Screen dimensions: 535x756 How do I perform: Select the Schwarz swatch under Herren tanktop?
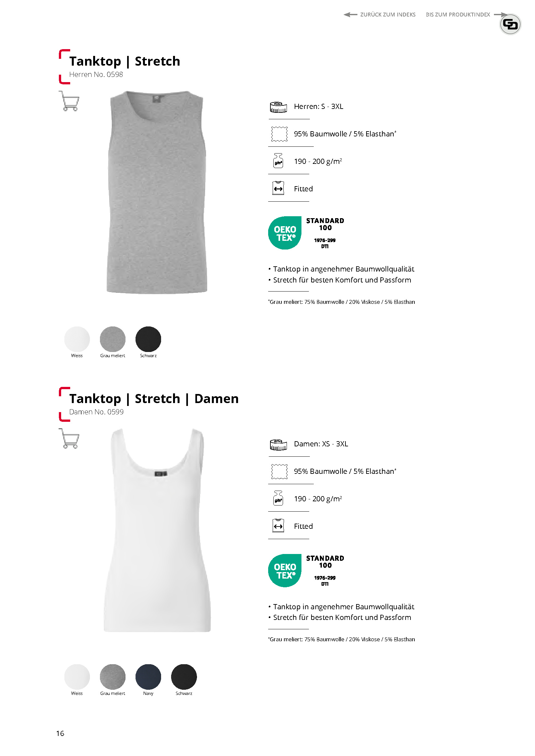pyautogui.click(x=148, y=339)
